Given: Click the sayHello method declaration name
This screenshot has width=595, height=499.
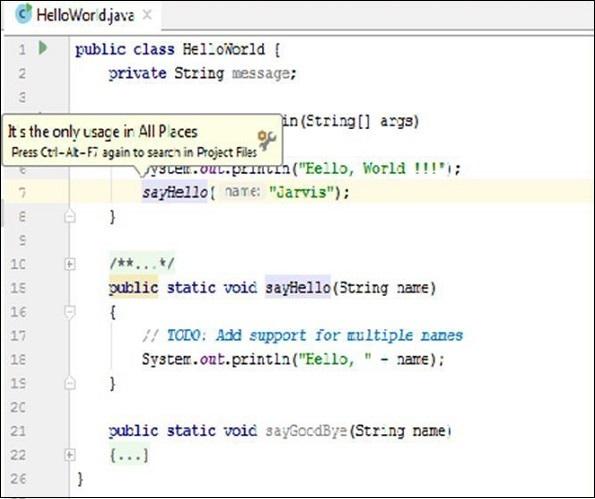Looking at the screenshot, I should (x=298, y=288).
